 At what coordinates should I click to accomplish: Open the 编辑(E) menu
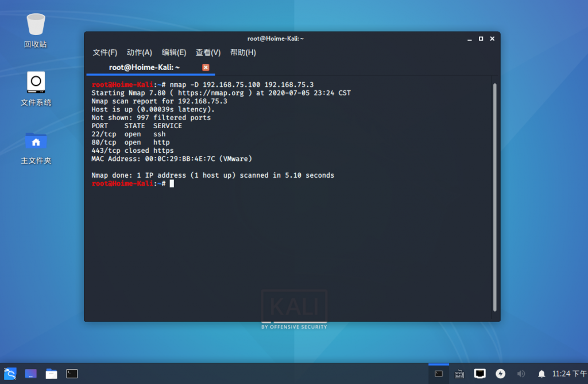pyautogui.click(x=174, y=52)
